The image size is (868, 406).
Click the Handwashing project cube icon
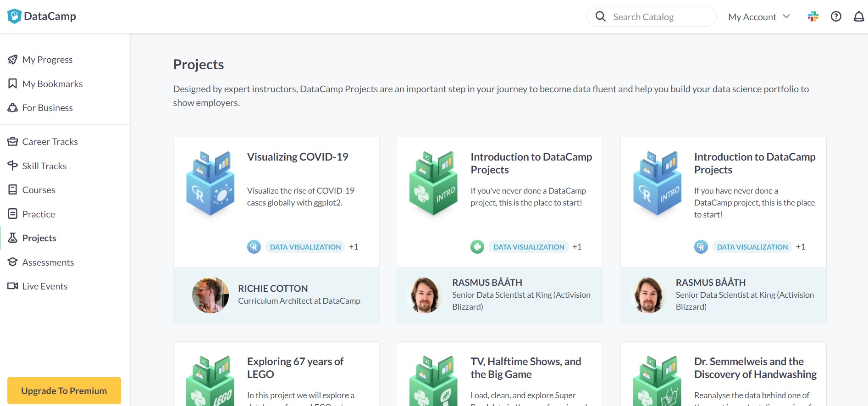pos(658,381)
